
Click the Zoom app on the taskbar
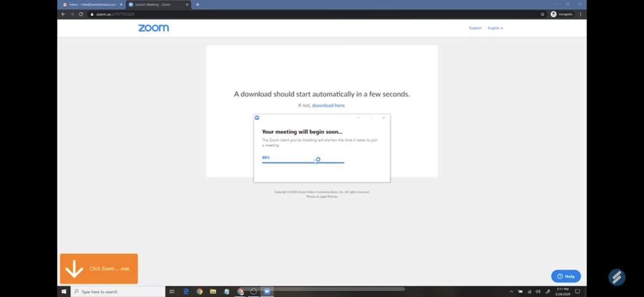tap(267, 292)
